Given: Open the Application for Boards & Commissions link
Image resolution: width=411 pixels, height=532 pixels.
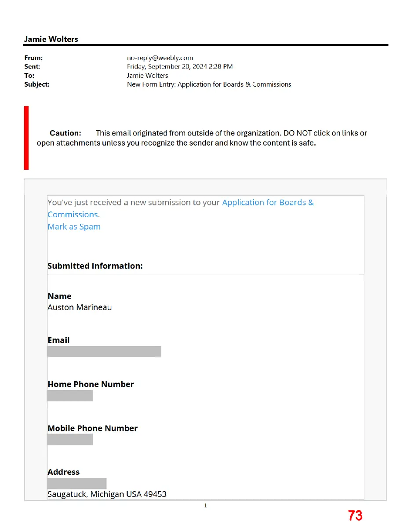Looking at the screenshot, I should (x=181, y=208).
